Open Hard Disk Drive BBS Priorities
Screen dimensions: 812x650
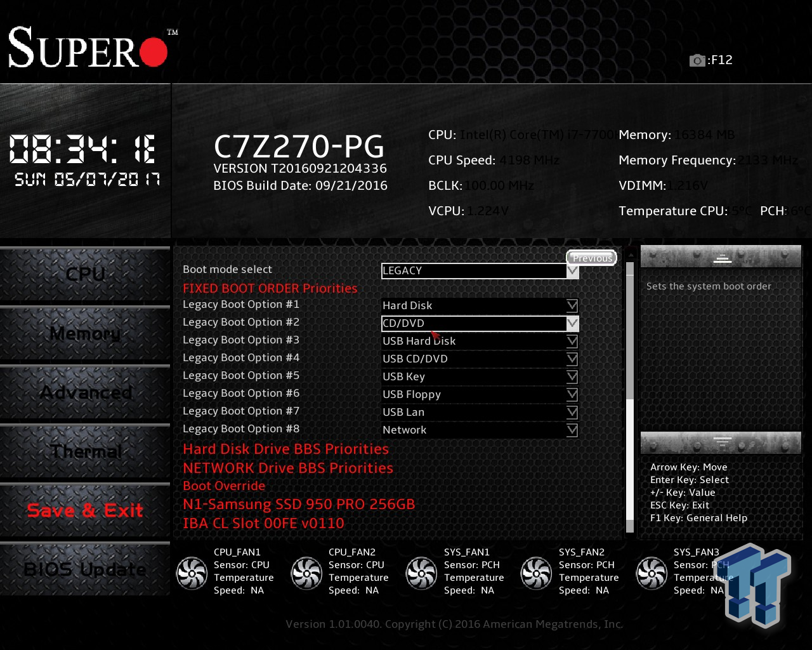285,449
